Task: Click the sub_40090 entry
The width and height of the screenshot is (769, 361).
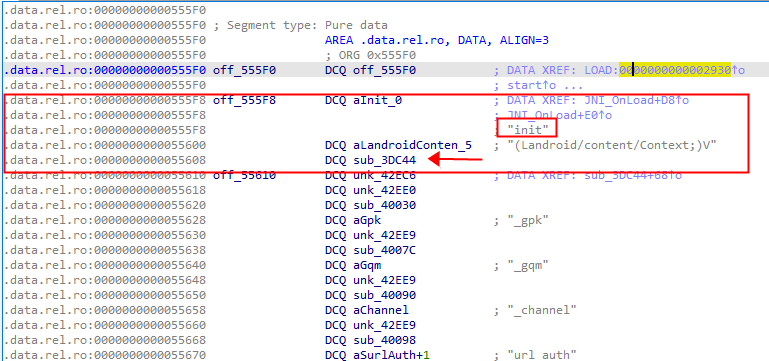Action: (x=384, y=295)
